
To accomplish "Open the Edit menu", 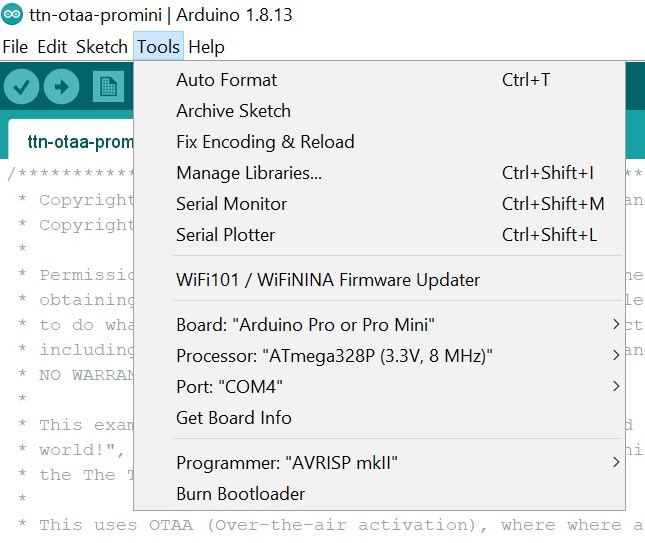I will [52, 46].
